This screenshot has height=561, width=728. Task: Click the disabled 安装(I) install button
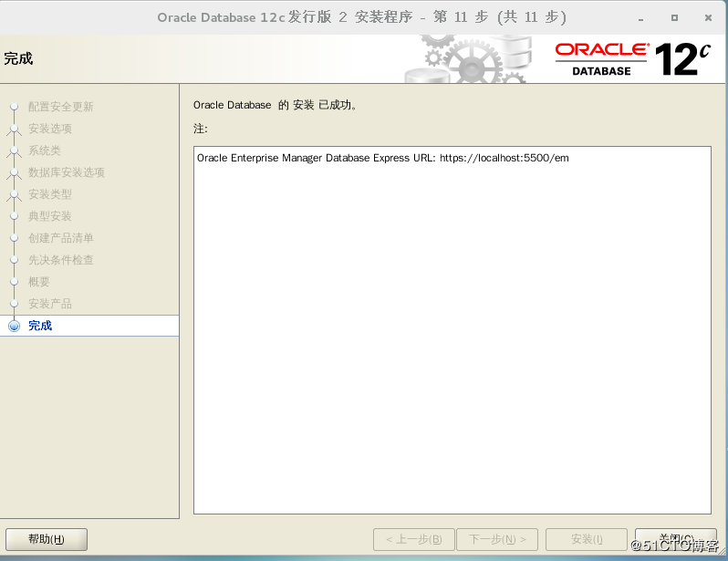(587, 539)
